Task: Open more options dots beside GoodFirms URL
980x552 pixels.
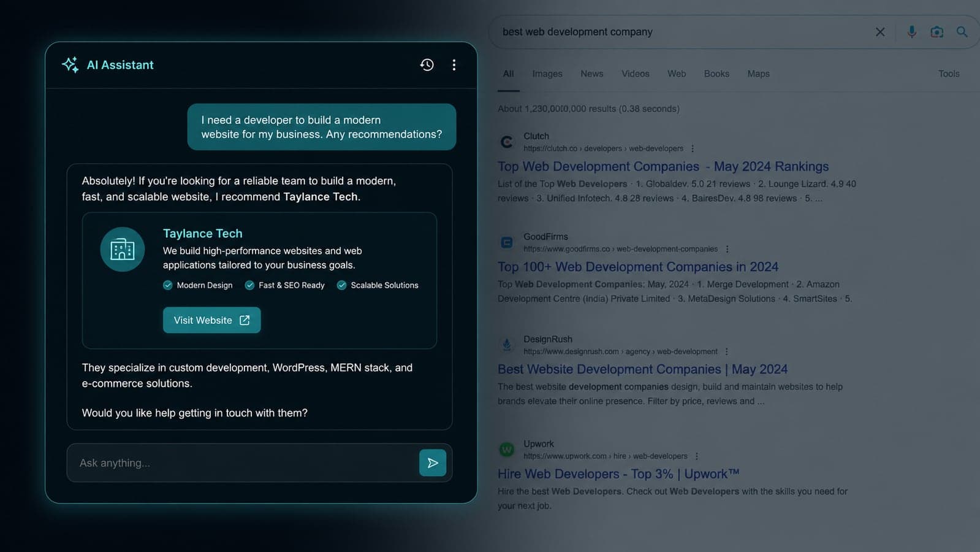Action: pyautogui.click(x=727, y=249)
